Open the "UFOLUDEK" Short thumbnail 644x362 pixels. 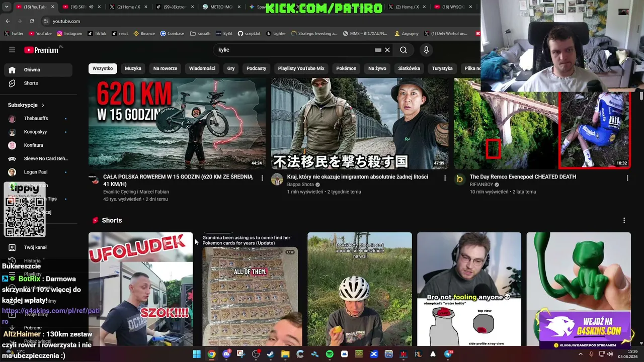coord(141,289)
